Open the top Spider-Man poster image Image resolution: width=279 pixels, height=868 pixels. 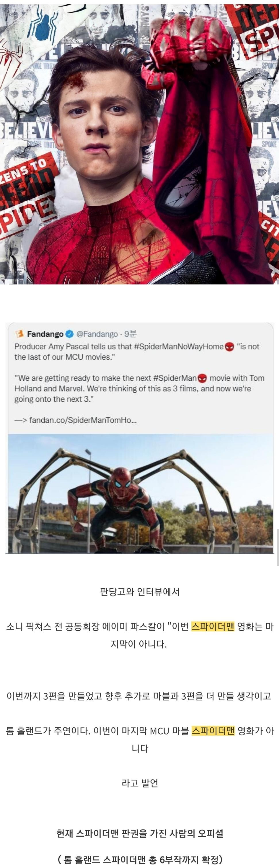coord(139,142)
